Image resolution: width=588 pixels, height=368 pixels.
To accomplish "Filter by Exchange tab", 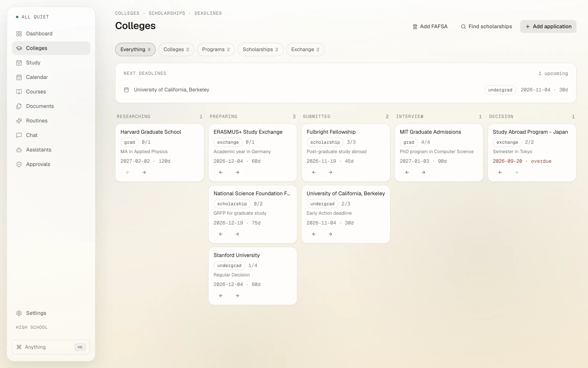I will click(x=305, y=49).
